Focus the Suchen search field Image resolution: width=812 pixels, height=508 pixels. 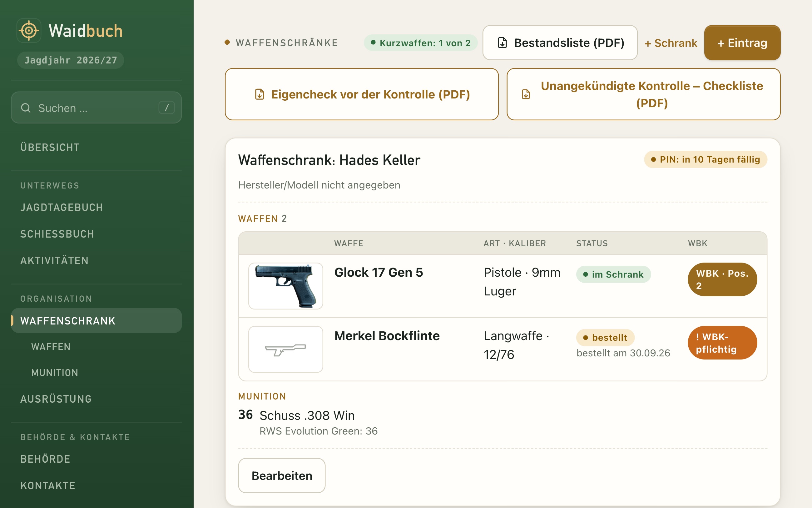point(96,108)
